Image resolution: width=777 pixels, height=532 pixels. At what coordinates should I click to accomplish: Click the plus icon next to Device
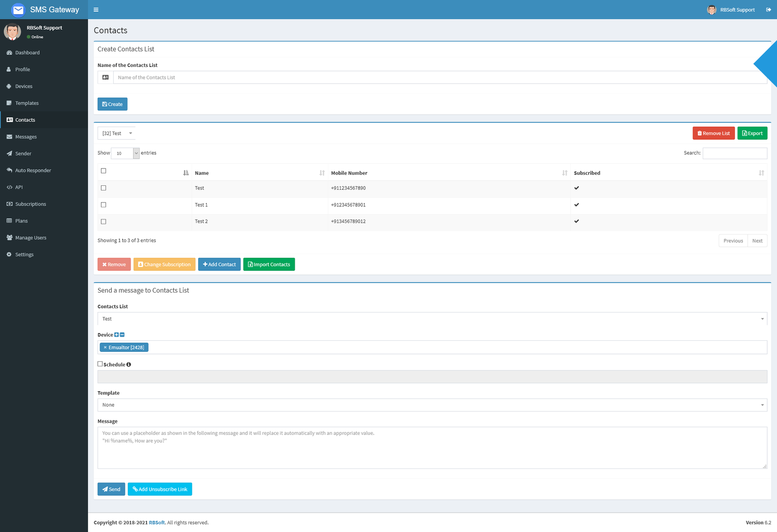click(x=117, y=335)
